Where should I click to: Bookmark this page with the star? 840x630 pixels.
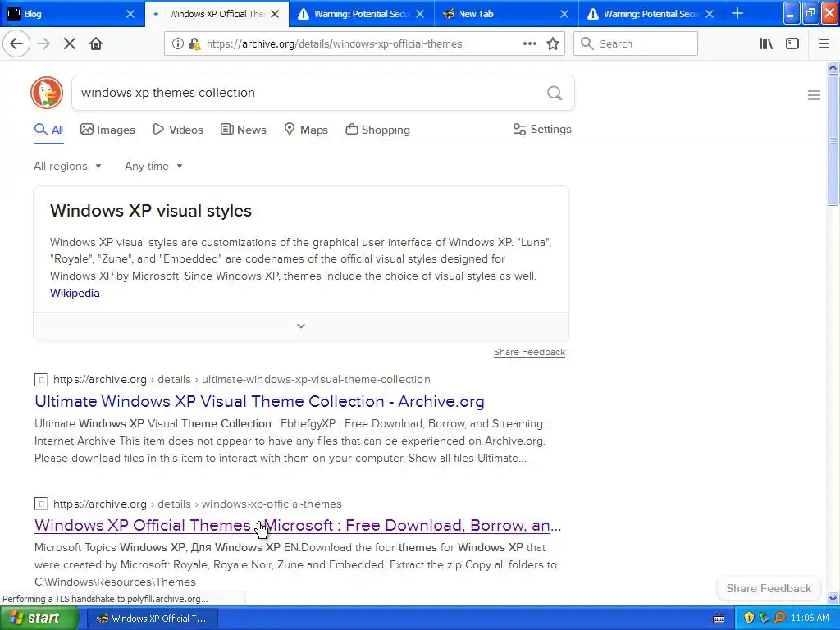pos(553,43)
